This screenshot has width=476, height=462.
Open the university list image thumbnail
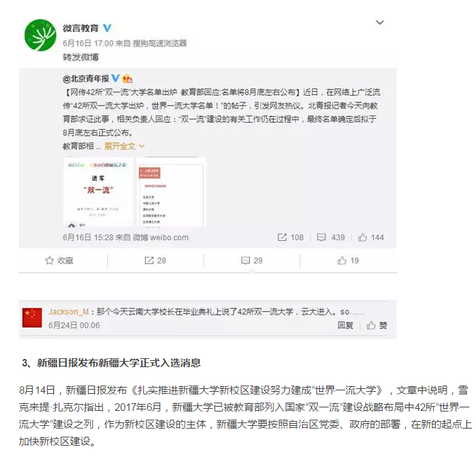pos(171,192)
